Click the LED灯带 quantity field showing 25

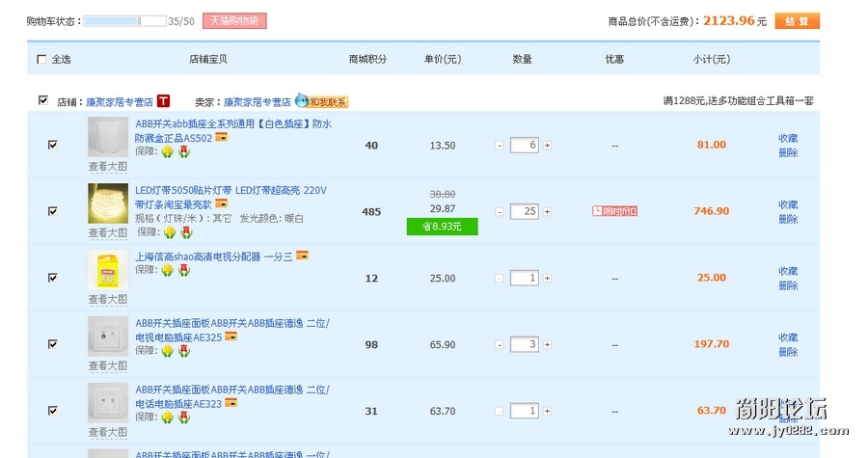(x=525, y=212)
